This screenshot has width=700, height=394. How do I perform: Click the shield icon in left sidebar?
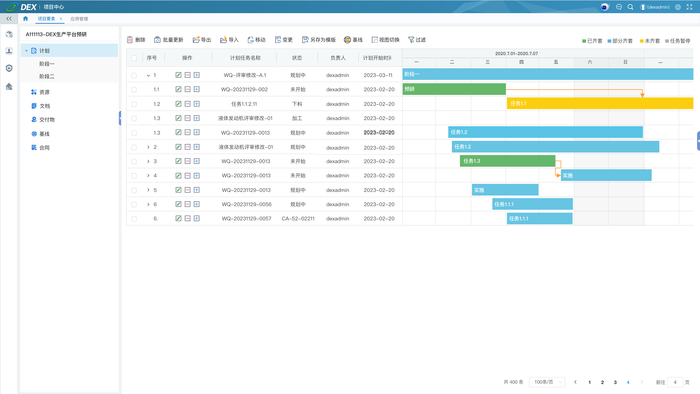coord(9,68)
